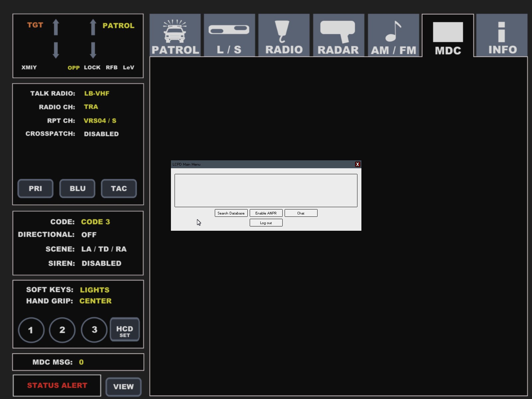This screenshot has width=532, height=399.
Task: Toggle the PRI radio button
Action: click(x=35, y=189)
